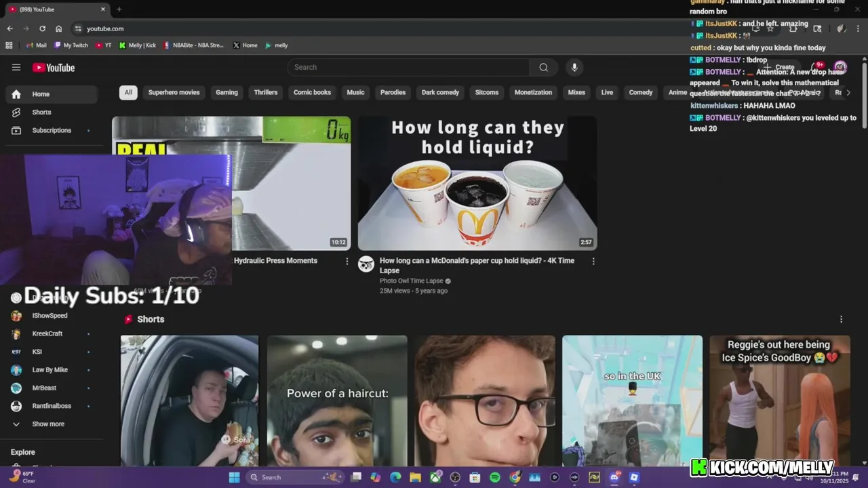Click the YouTube logo

(54, 67)
